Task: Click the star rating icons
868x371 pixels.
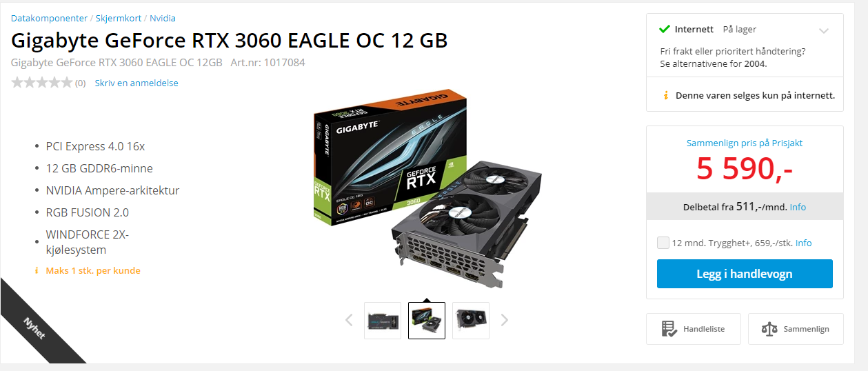Action: 41,83
